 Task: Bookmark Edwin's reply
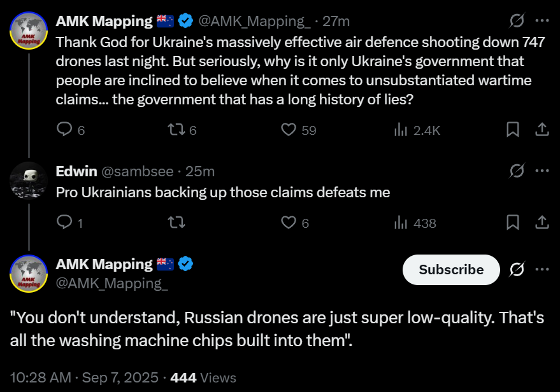coord(513,222)
